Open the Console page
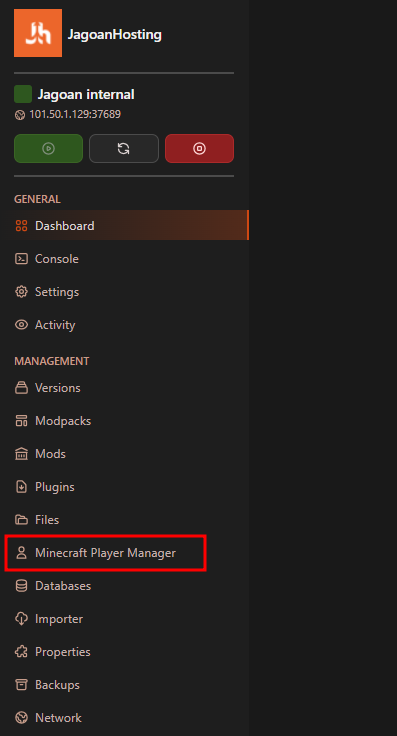Image resolution: width=397 pixels, height=736 pixels. 56,259
